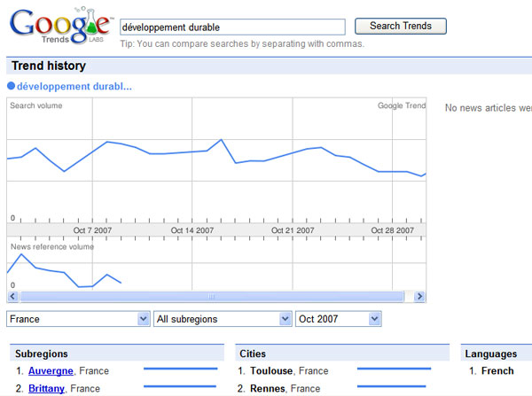Image resolution: width=532 pixels, height=396 pixels.
Task: Click the Oct 14 2007 timeline label
Action: click(192, 230)
